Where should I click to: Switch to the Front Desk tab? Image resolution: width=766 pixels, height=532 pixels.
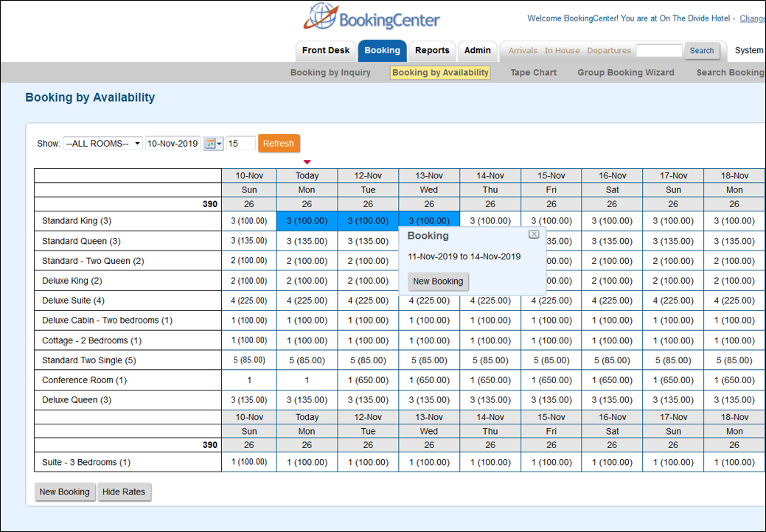click(326, 50)
